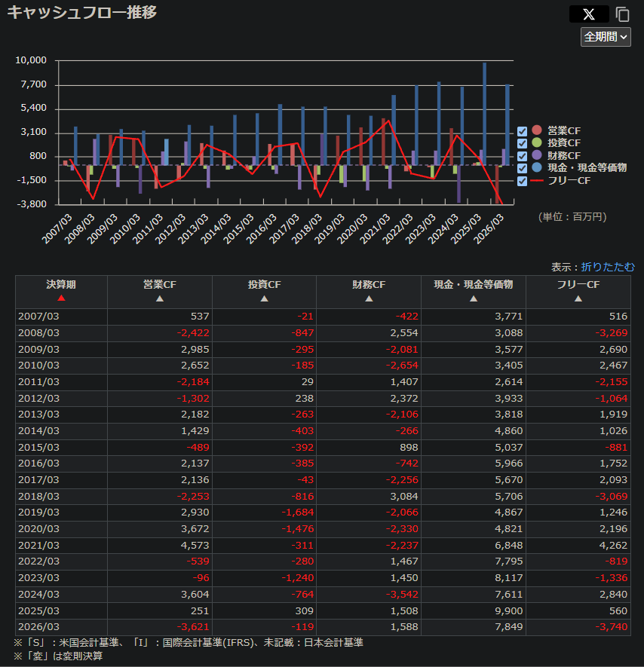Click the red フリーCF legend line

537,181
